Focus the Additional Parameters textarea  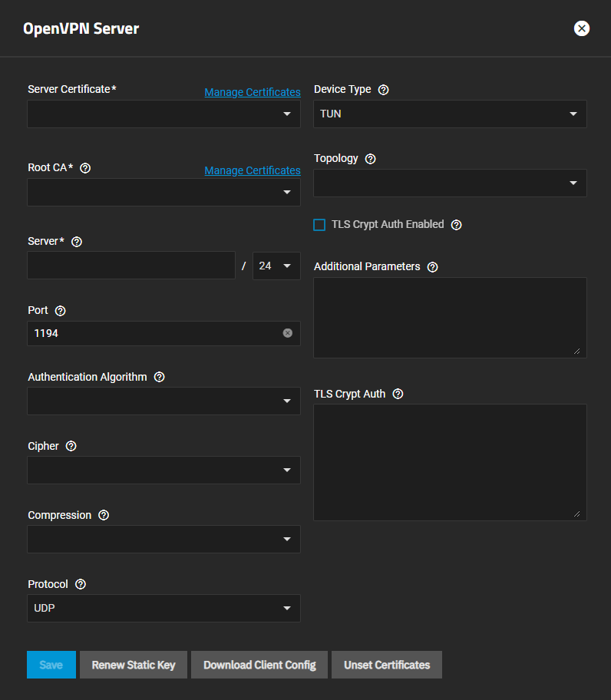450,318
